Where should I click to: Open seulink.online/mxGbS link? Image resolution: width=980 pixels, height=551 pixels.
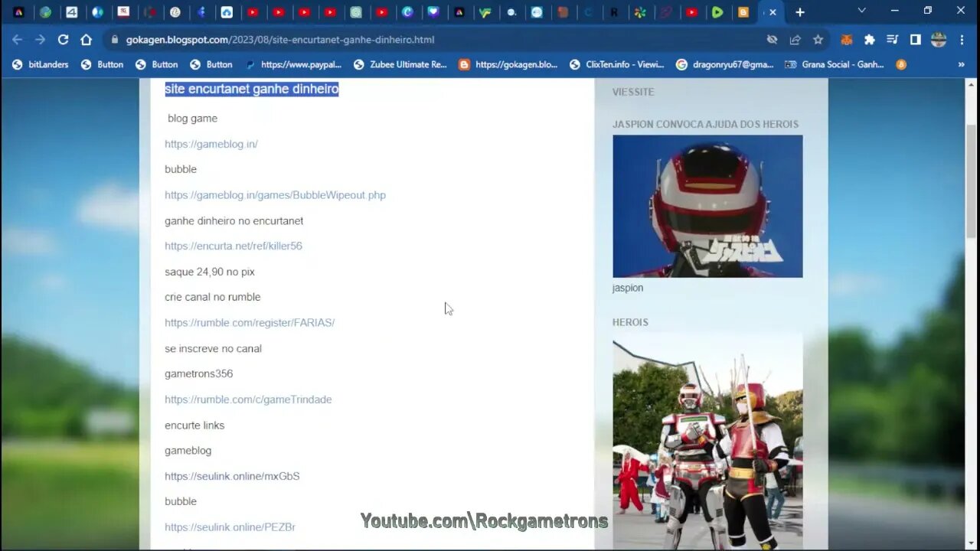click(232, 476)
